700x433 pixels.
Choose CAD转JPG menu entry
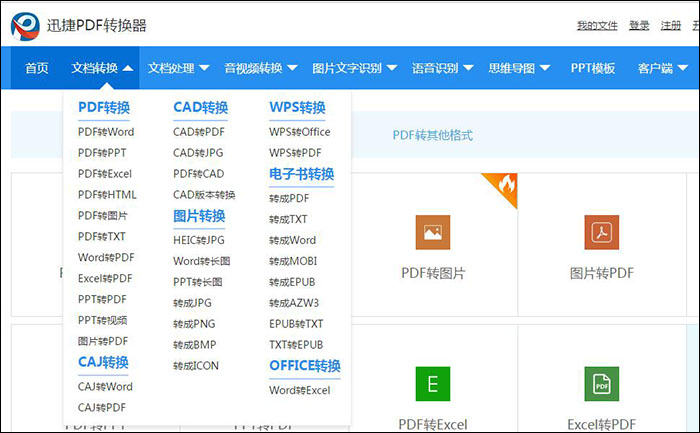coord(198,153)
